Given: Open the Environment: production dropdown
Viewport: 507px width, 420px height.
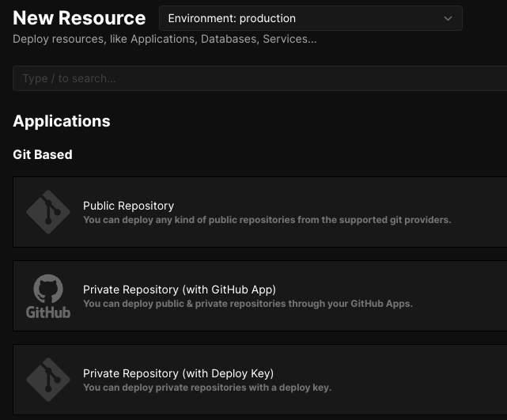Looking at the screenshot, I should (x=310, y=18).
